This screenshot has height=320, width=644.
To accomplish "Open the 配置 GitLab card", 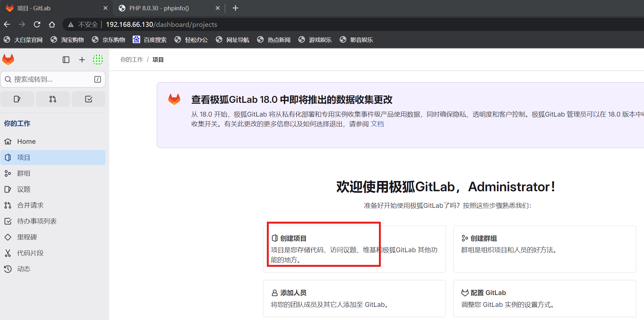I will (545, 298).
